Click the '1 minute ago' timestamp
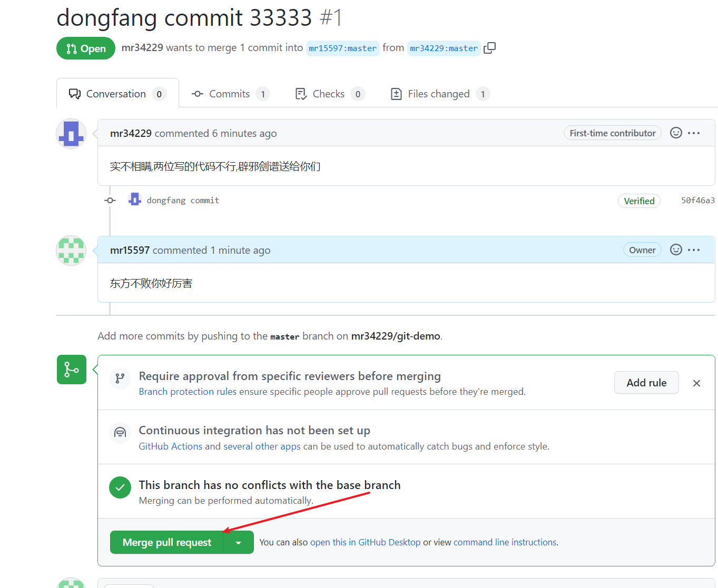Viewport: 718px width, 588px height. point(240,251)
